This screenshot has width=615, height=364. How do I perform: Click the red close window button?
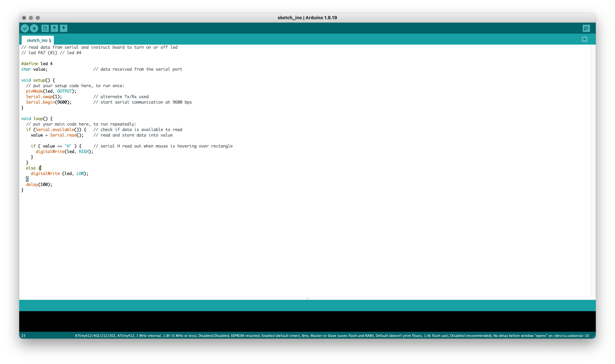(x=24, y=18)
